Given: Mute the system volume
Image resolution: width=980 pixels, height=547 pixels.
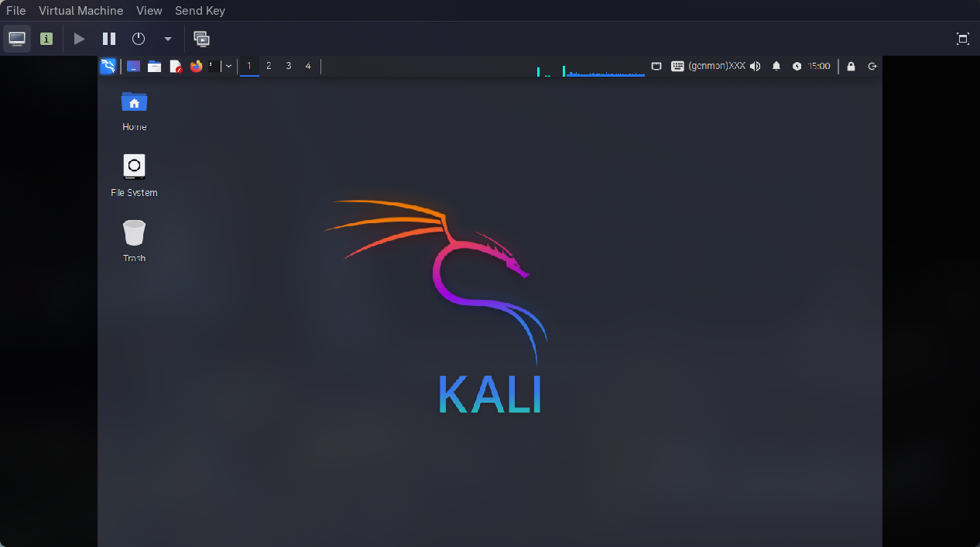Looking at the screenshot, I should point(755,66).
